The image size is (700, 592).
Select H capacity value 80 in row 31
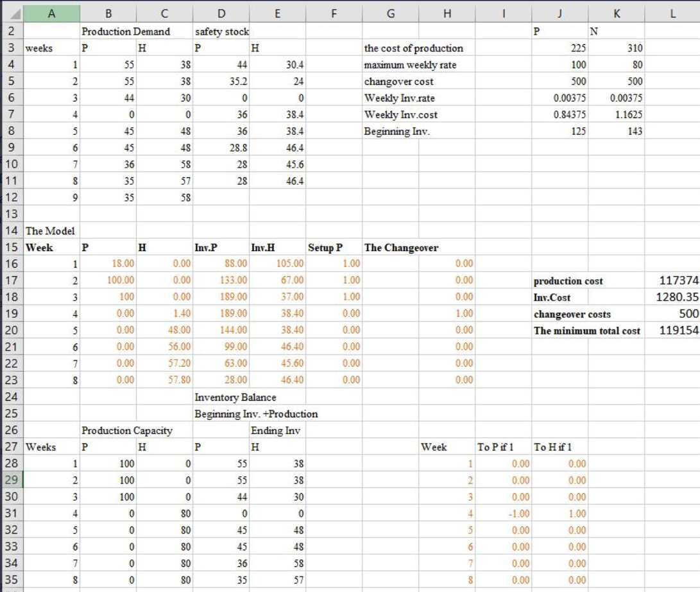(x=164, y=514)
